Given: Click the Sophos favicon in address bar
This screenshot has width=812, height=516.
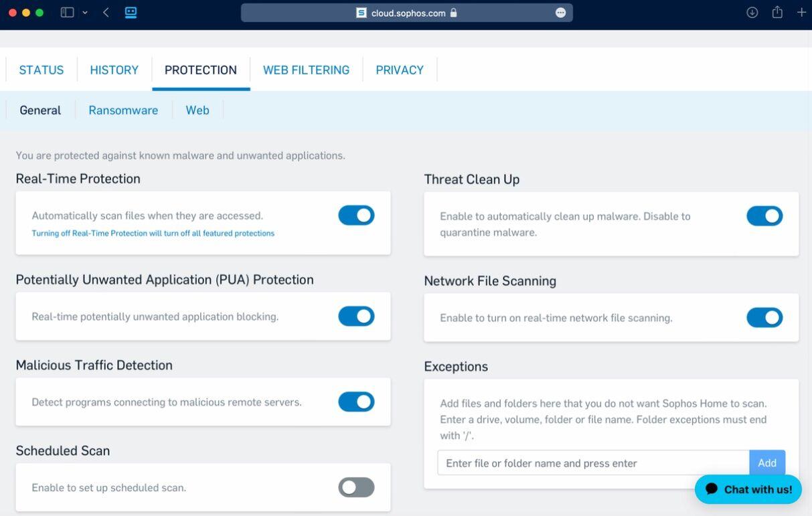Looking at the screenshot, I should coord(361,13).
